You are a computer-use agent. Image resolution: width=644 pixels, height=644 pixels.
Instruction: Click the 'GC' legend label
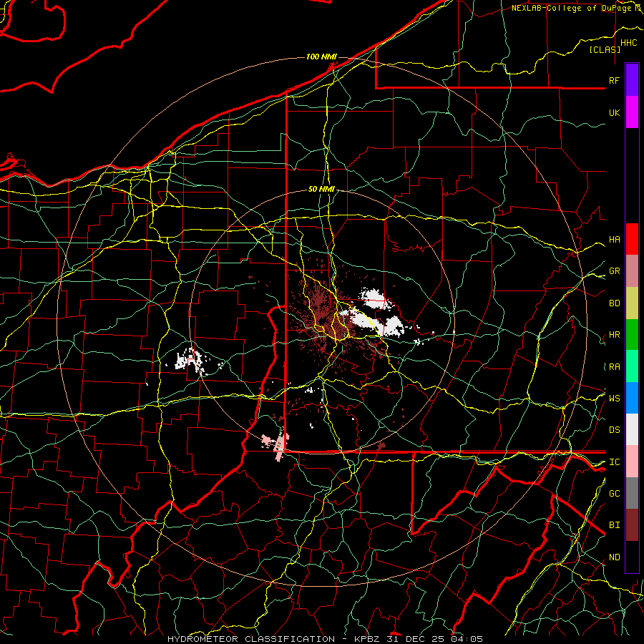click(x=614, y=494)
